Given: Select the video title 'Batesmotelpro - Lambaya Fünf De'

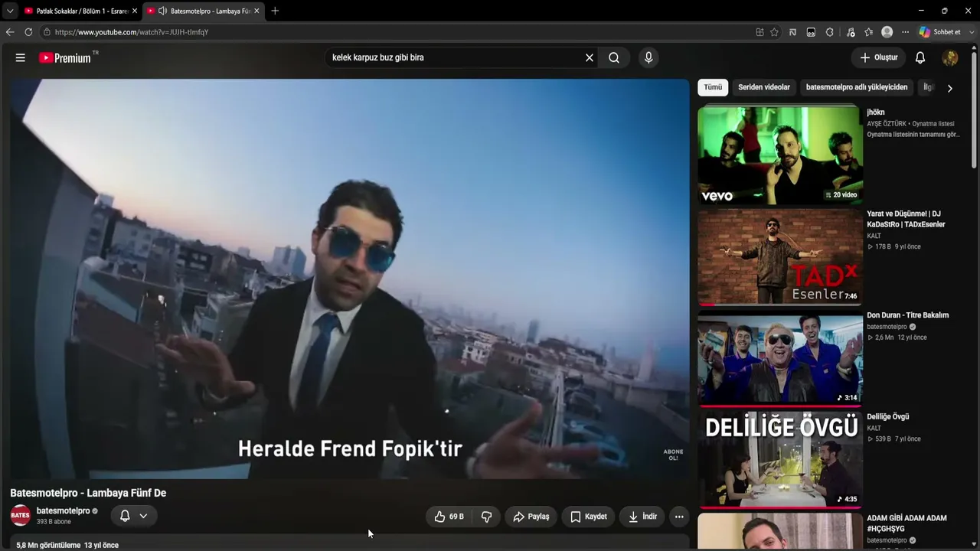Looking at the screenshot, I should click(88, 493).
